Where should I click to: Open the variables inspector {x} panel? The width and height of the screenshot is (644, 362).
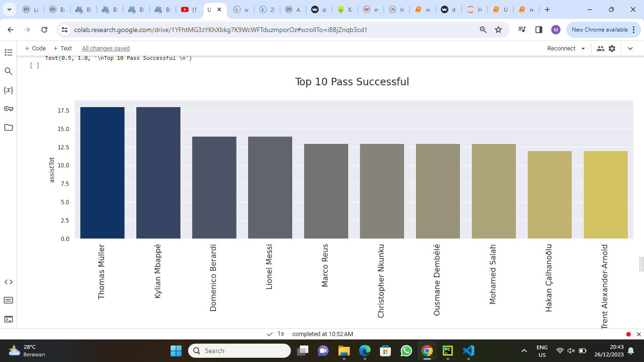point(8,90)
